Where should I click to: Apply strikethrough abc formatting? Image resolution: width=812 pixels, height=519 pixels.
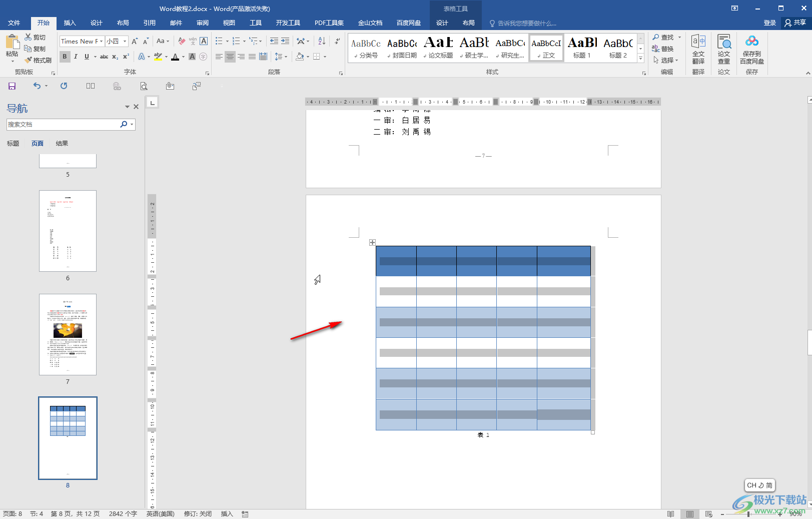pyautogui.click(x=104, y=57)
